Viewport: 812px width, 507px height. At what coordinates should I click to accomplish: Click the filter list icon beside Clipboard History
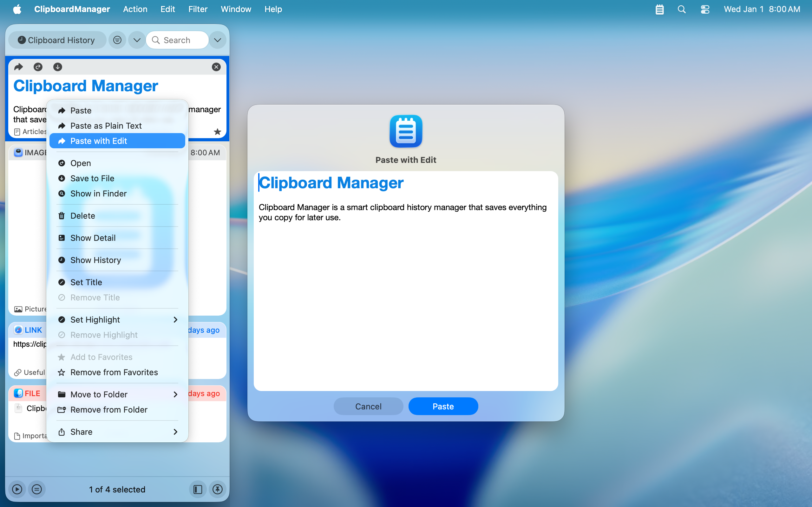coord(117,40)
